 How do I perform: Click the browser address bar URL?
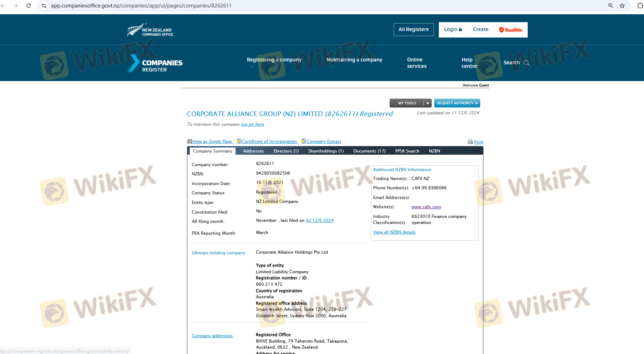141,6
